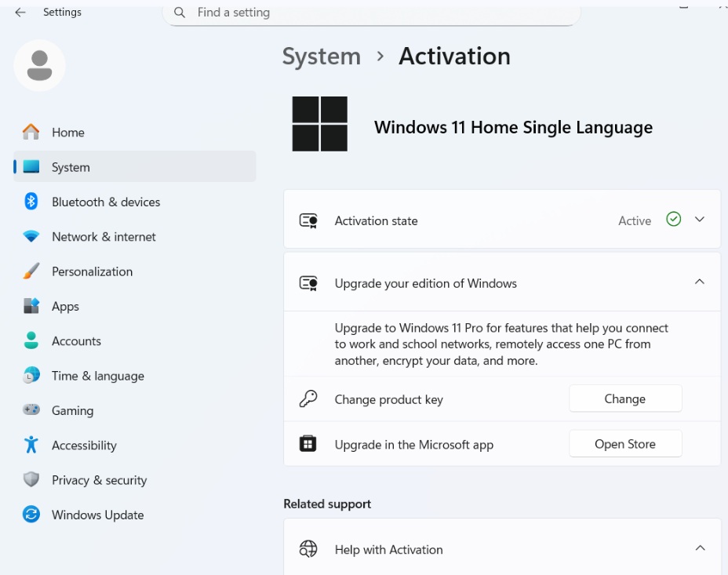
Task: Open Gaming settings
Action: [135, 411]
